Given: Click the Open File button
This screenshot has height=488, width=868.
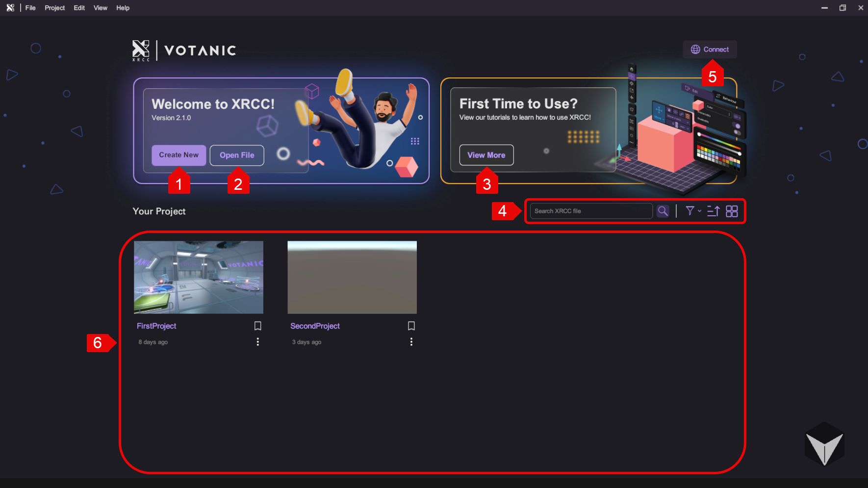Looking at the screenshot, I should [x=237, y=155].
